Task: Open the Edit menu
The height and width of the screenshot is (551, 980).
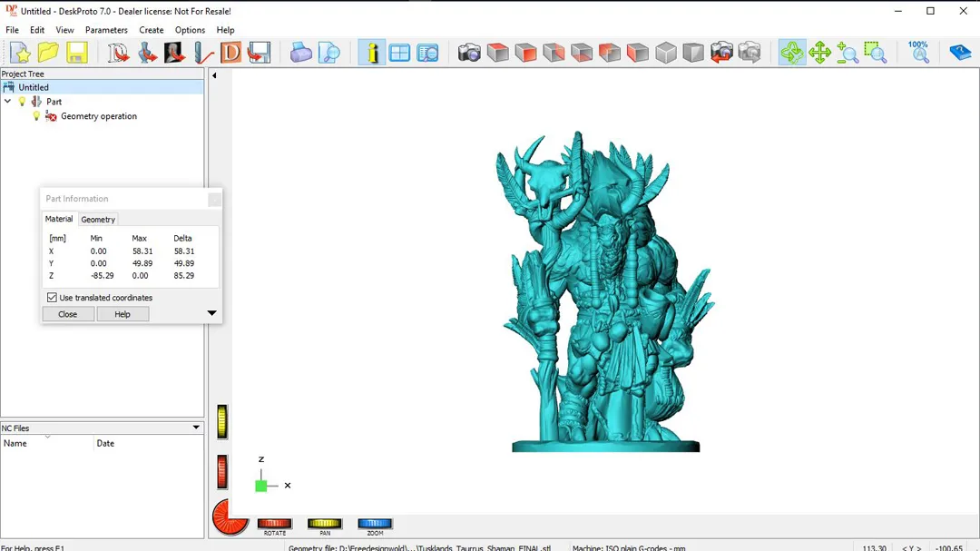Action: pos(37,29)
